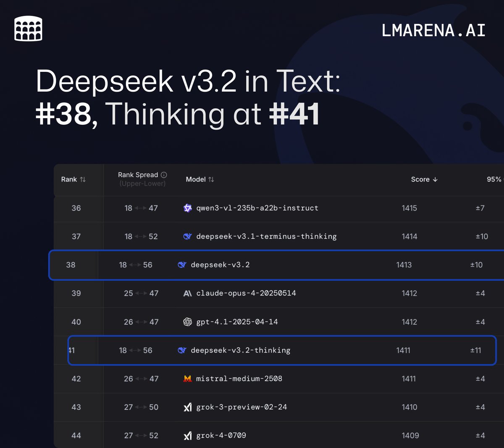Open LMARENA.AI site title
This screenshot has width=504, height=448.
click(433, 31)
